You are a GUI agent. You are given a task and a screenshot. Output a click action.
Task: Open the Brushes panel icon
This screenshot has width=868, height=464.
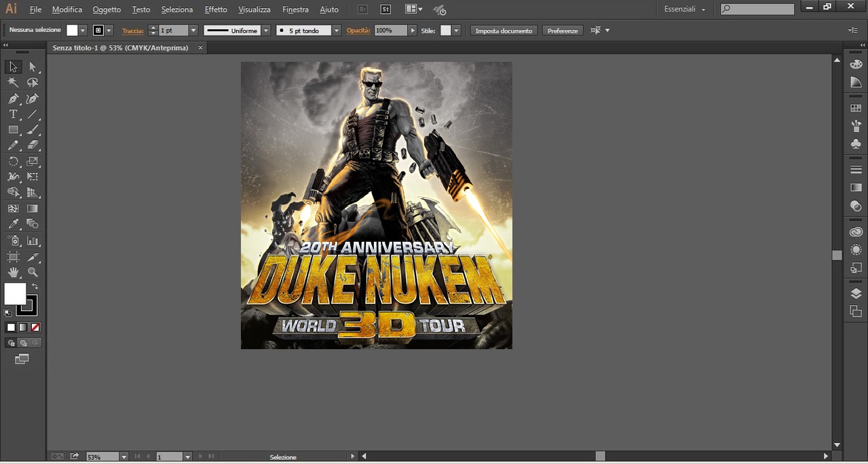856,126
